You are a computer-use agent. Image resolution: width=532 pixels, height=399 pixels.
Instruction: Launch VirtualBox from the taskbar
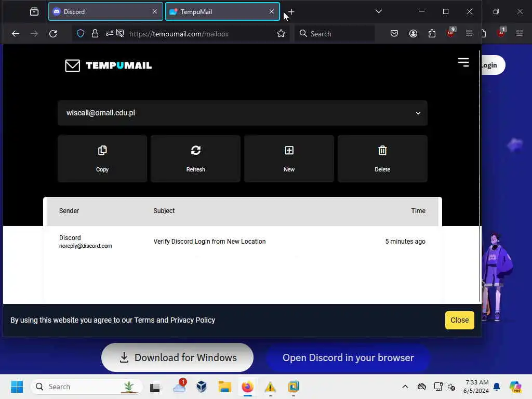point(202,387)
